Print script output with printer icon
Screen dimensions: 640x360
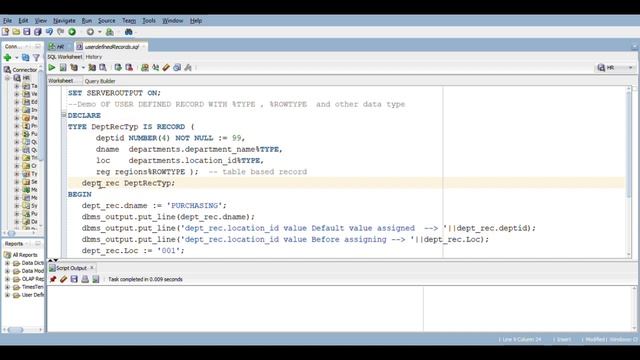coord(85,279)
